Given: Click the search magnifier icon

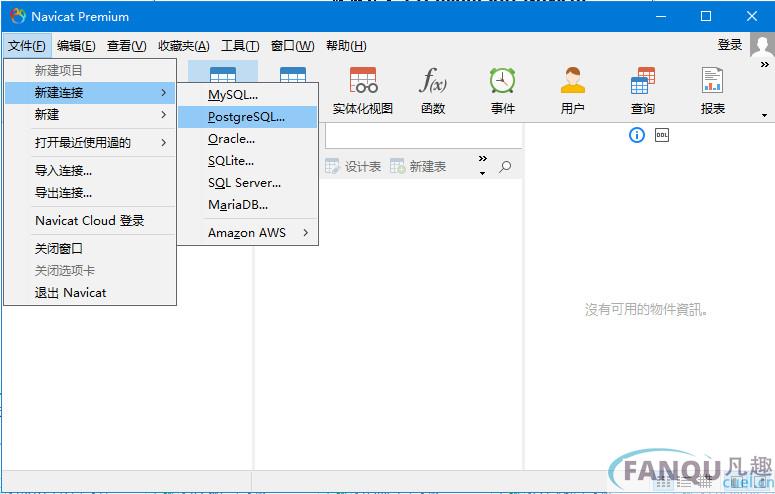Looking at the screenshot, I should [505, 167].
